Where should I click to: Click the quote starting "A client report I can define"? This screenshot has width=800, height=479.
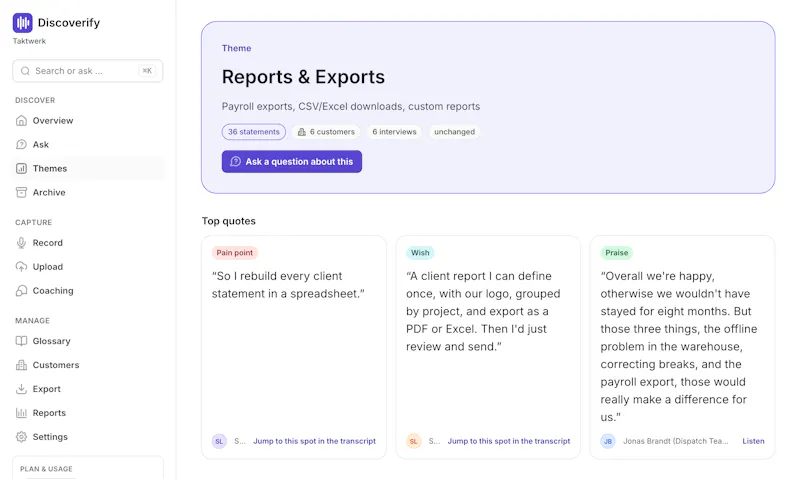pos(483,311)
